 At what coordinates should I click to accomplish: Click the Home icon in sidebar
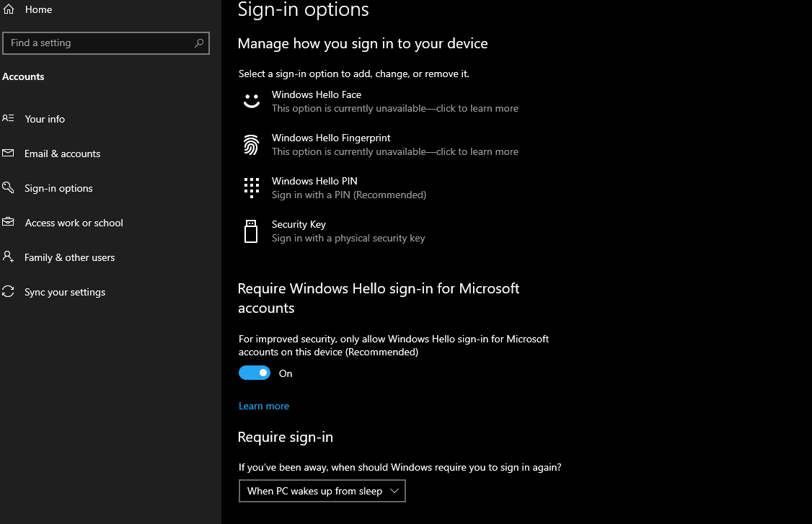click(x=9, y=9)
